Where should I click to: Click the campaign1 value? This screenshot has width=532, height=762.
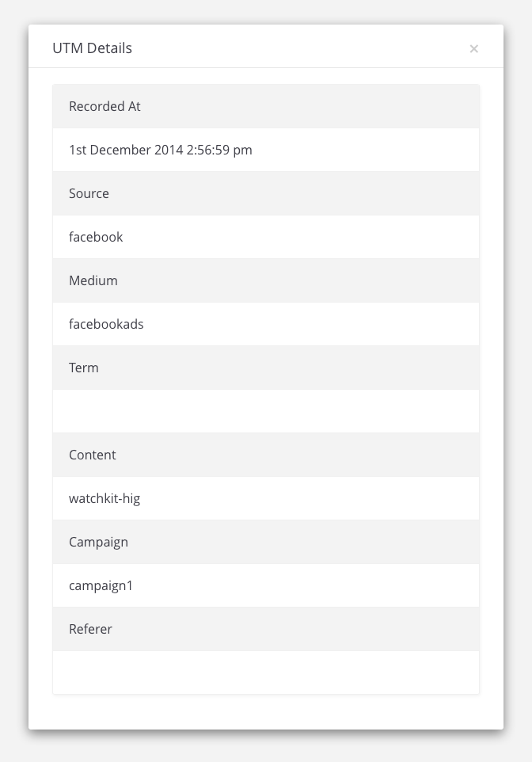pos(101,586)
